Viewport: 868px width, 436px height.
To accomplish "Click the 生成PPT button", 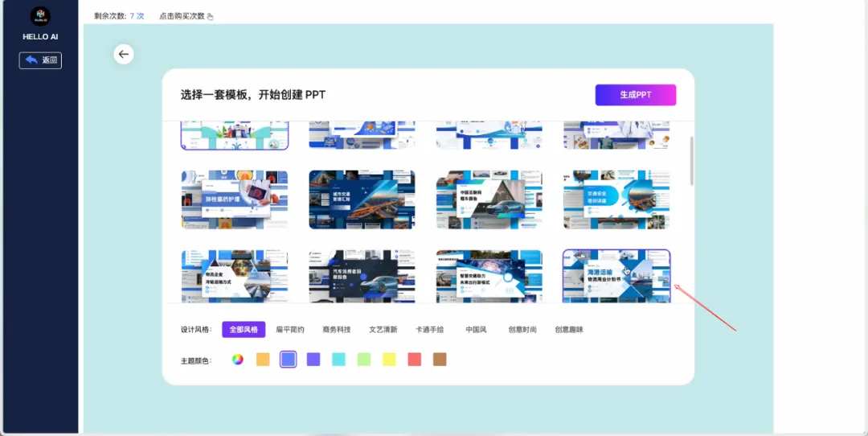I will tap(636, 95).
